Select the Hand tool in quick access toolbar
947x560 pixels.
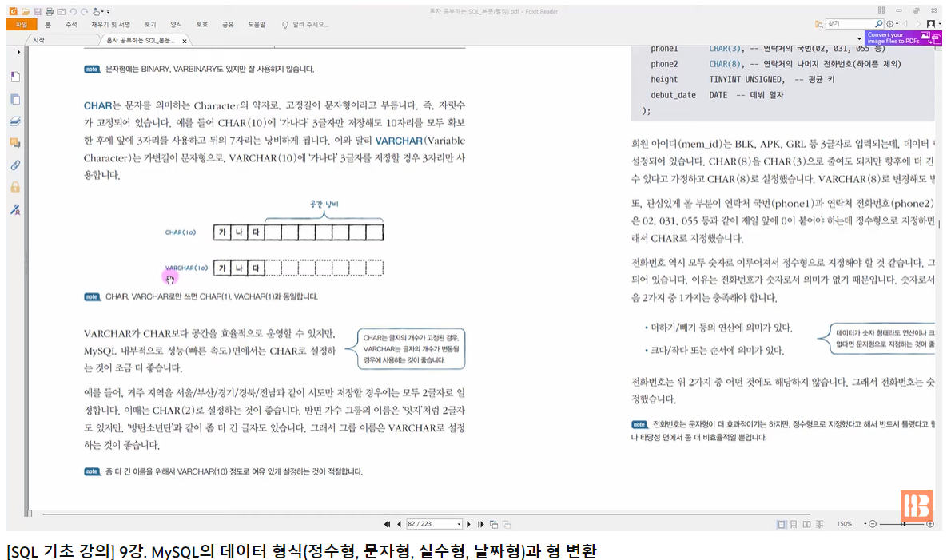(x=97, y=11)
